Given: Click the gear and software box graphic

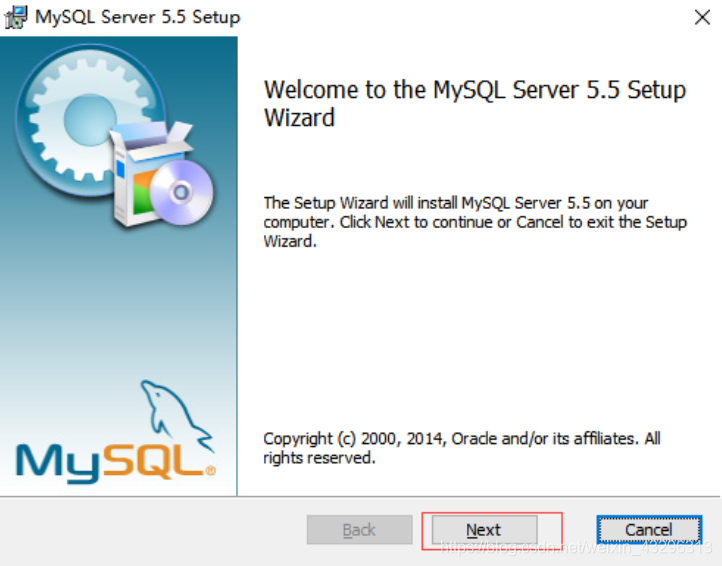Looking at the screenshot, I should 115,136.
